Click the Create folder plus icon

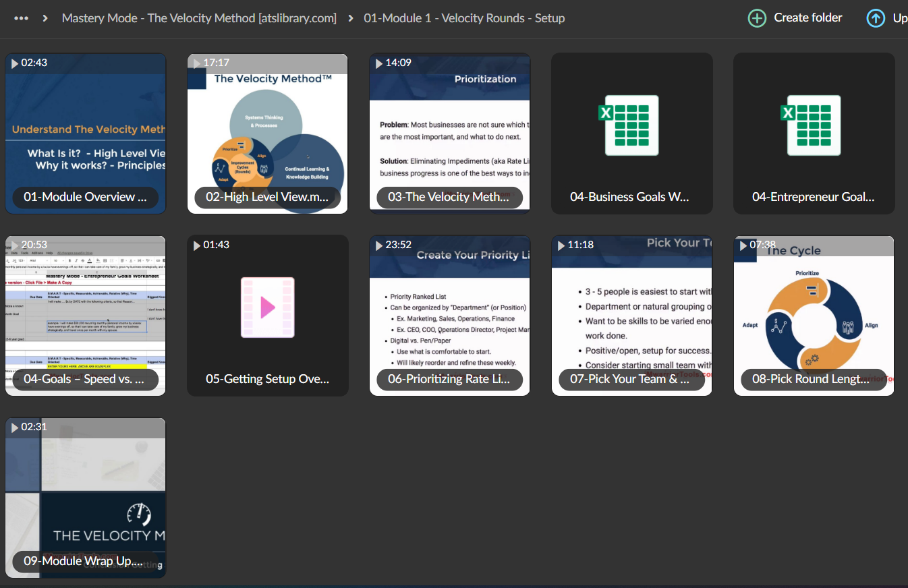(x=757, y=18)
